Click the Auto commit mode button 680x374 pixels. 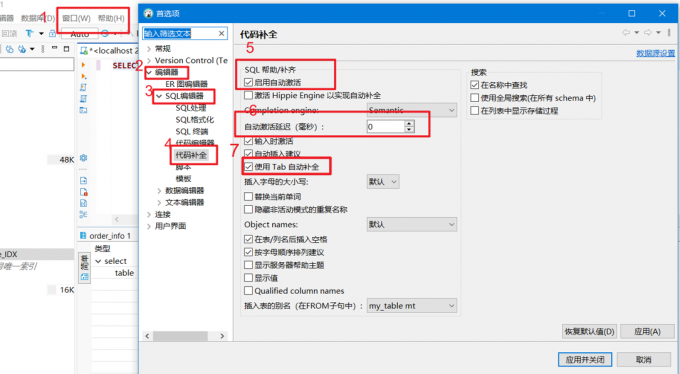(x=80, y=34)
